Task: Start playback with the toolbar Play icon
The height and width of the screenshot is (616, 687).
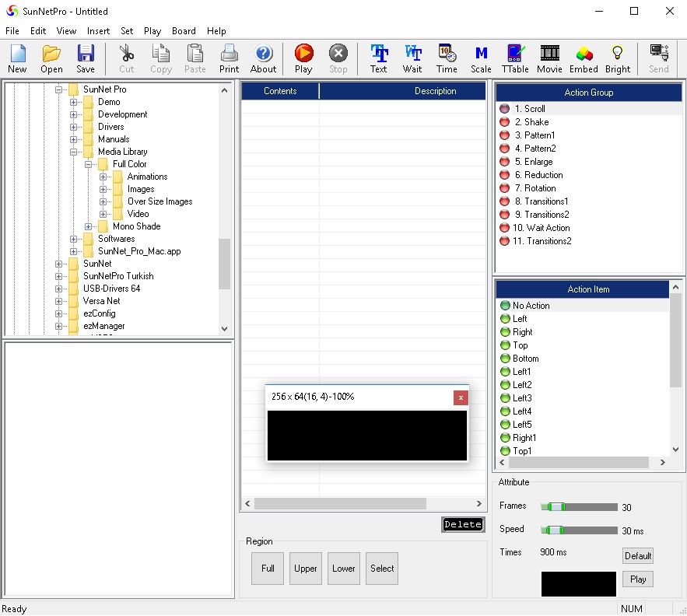Action: click(x=303, y=58)
